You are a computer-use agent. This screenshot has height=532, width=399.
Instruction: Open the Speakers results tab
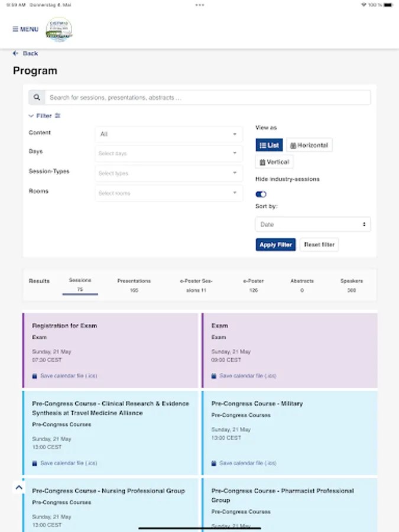coord(351,286)
